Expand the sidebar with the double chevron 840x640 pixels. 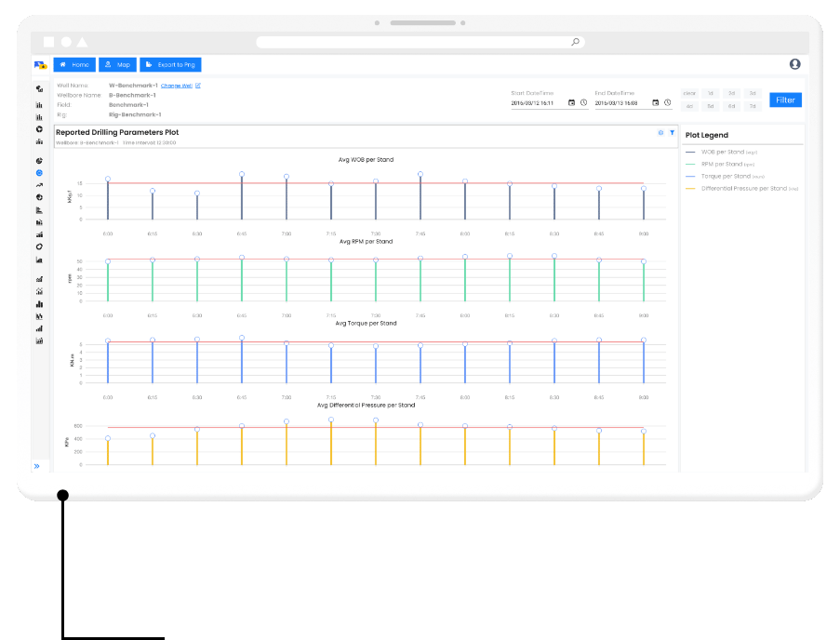[x=37, y=466]
